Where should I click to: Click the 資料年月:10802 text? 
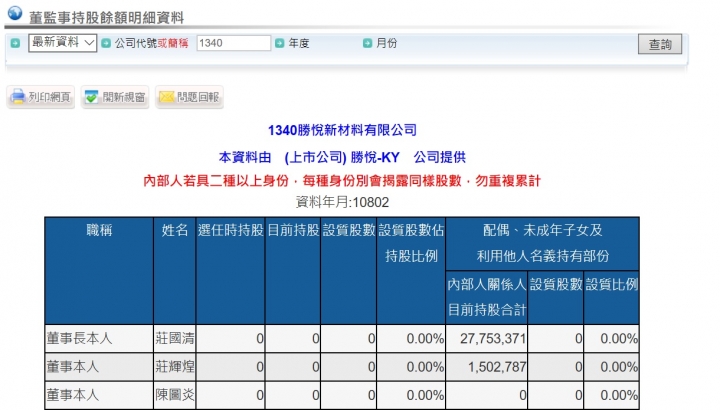tap(342, 202)
